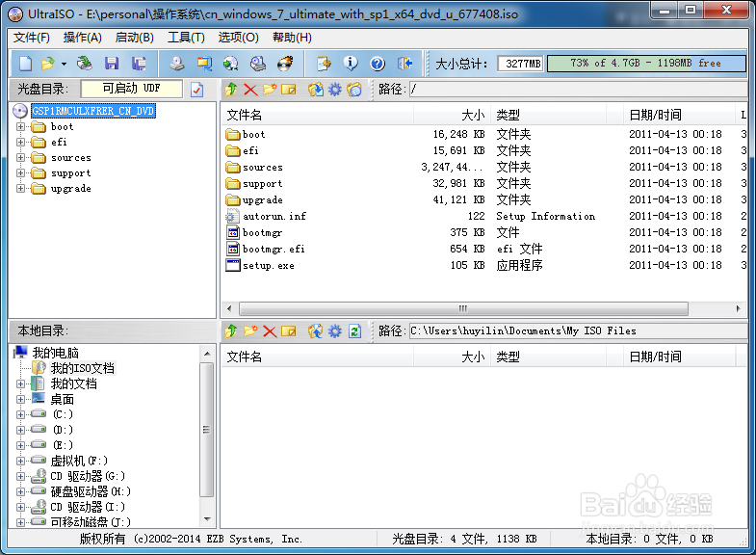The height and width of the screenshot is (555, 756).
Task: Expand the efi folder in the image tree
Action: (20, 143)
